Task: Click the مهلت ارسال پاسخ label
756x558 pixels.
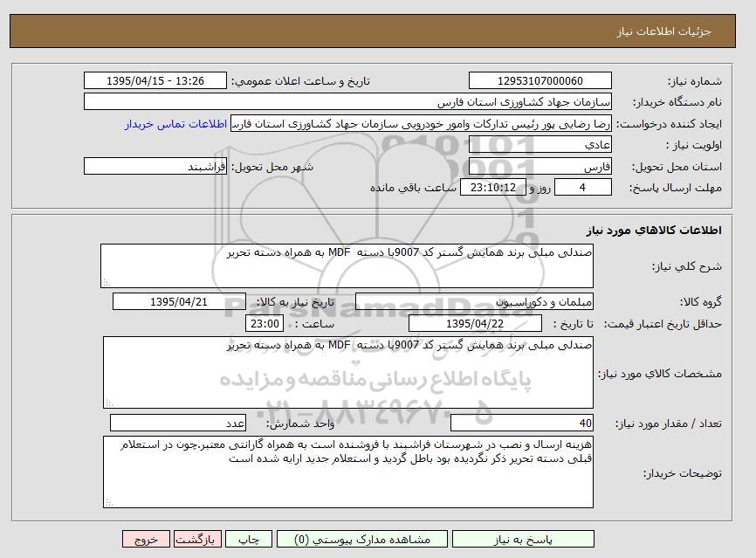Action: point(676,188)
